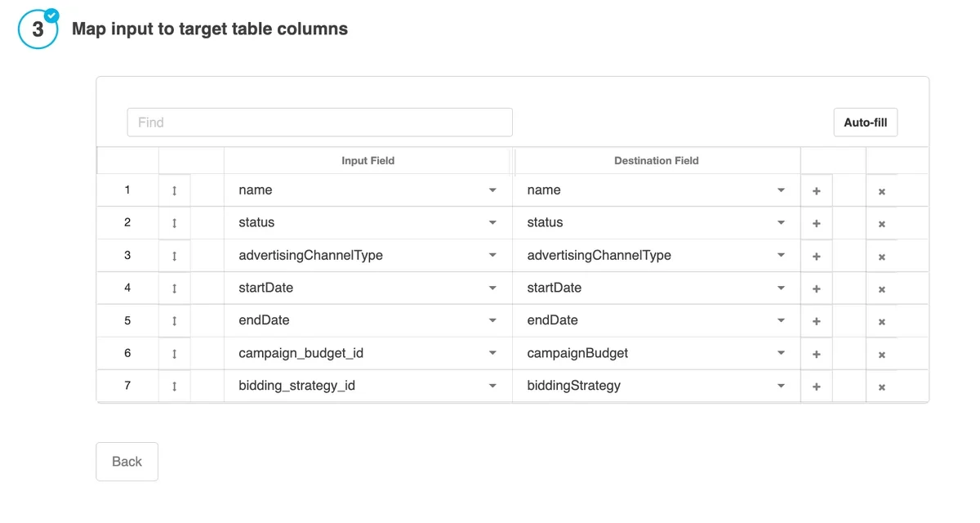Expand the campaignBudget Destination Field dropdown
This screenshot has width=980, height=523.
(x=781, y=353)
